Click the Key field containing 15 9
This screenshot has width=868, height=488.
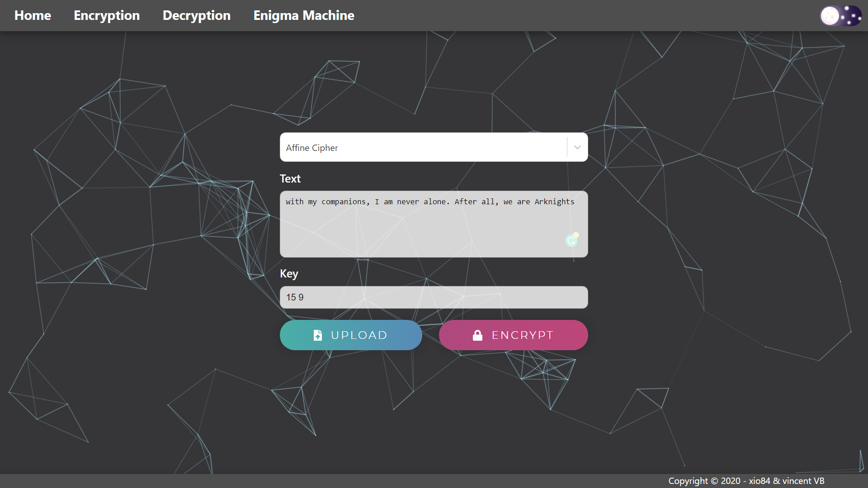(433, 297)
